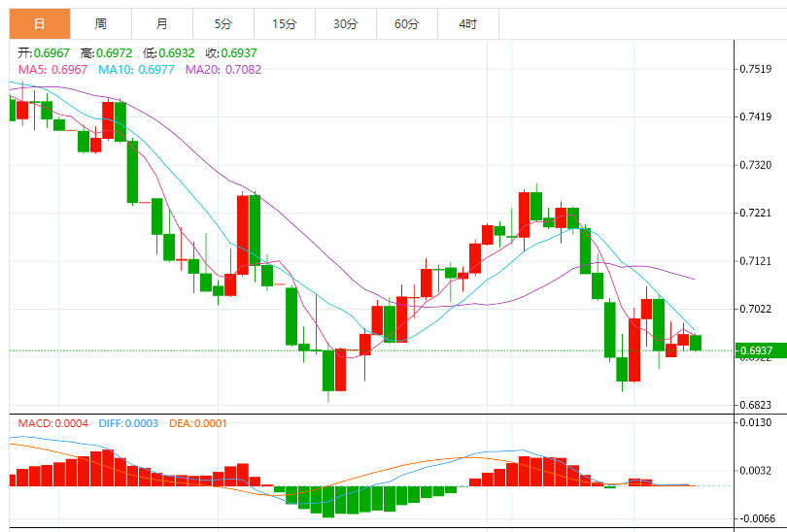
Task: Click the lowest MACD green histogram bar
Action: point(328,501)
